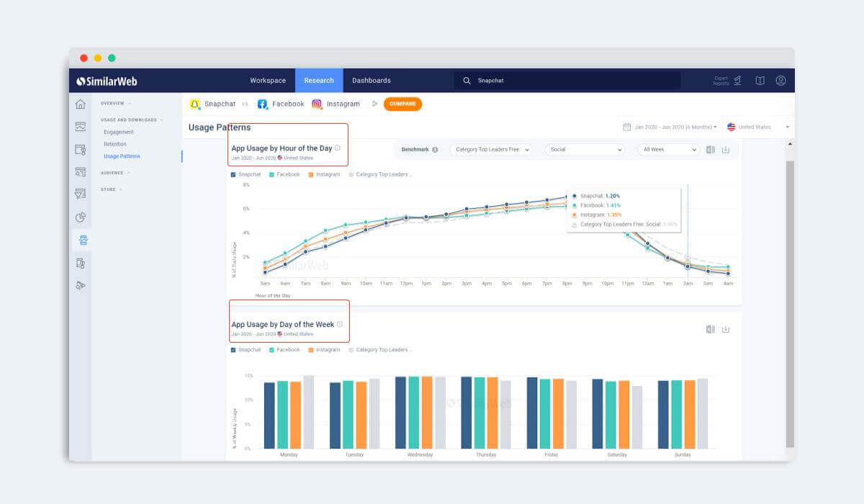Open the pie chart icon in sidebar
This screenshot has height=504, width=864.
click(80, 217)
